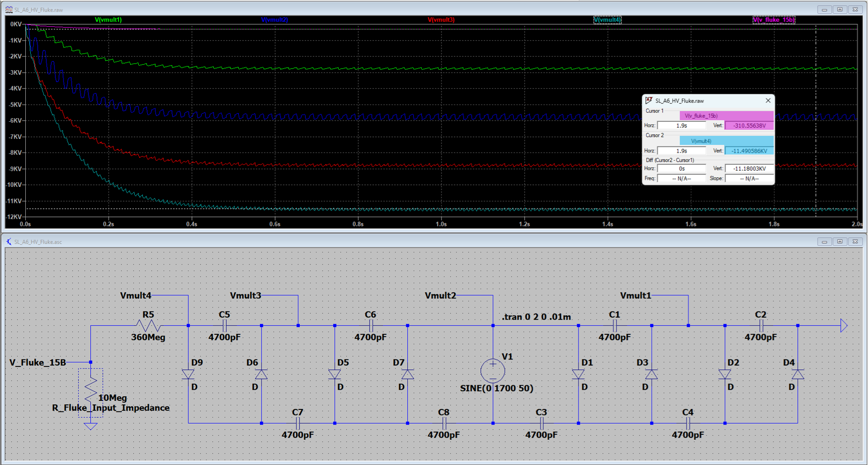This screenshot has height=465, width=868.
Task: Select the V(vmult2) trace label
Action: (x=275, y=20)
